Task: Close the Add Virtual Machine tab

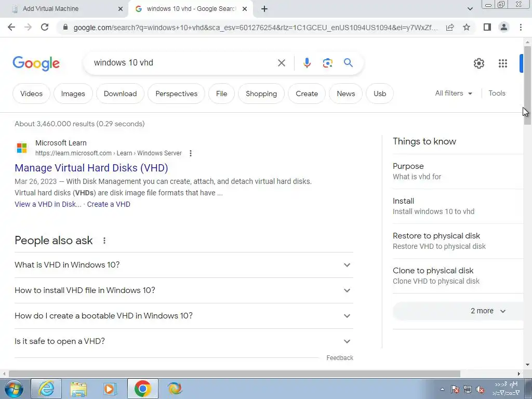Action: click(x=121, y=9)
